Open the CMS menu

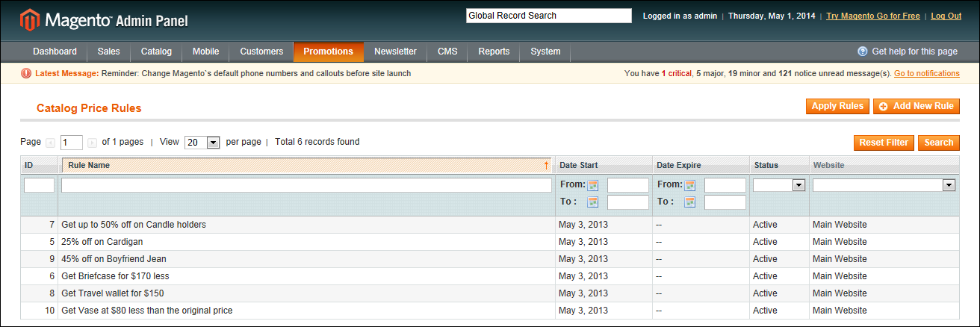tap(447, 52)
